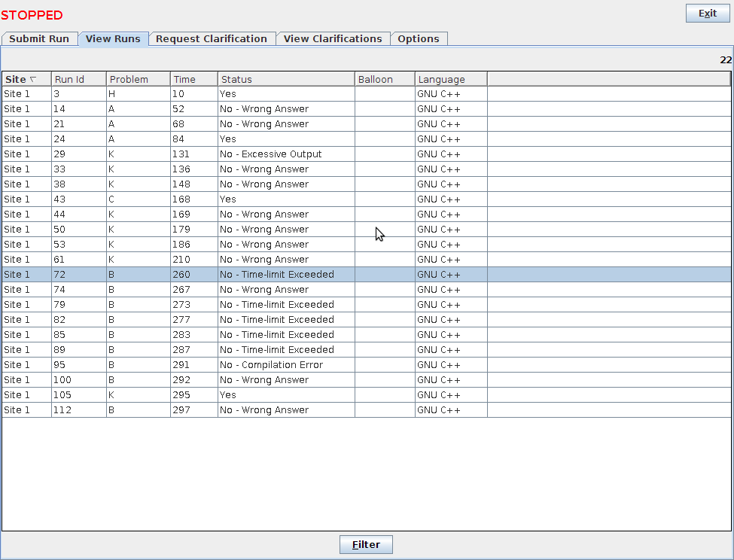Sort the table by Run Id column

coord(78,79)
